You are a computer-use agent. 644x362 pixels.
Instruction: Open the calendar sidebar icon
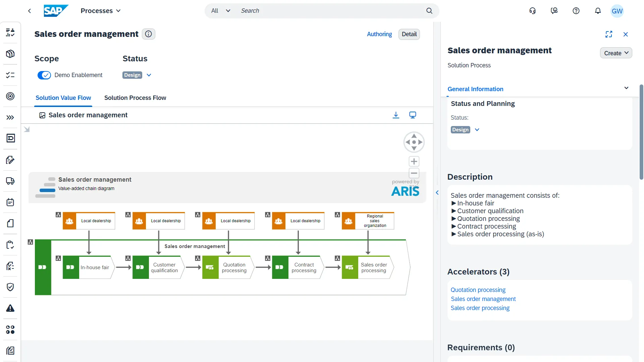coord(10,202)
